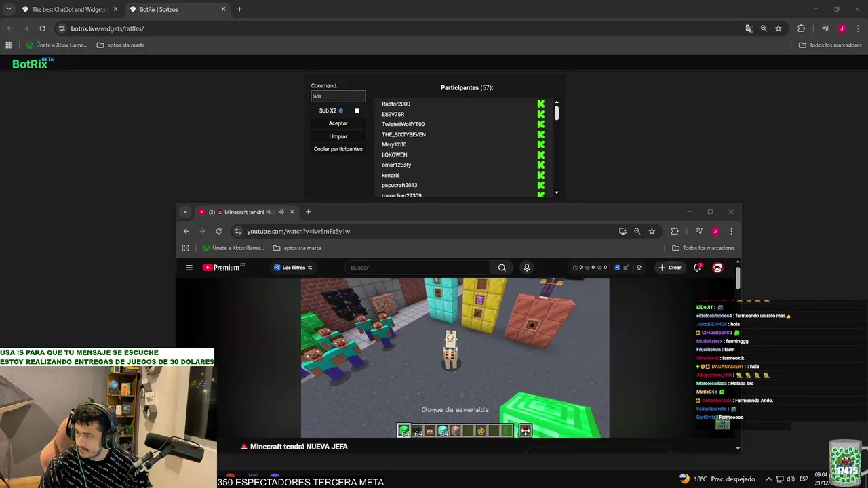Click the BotRix BETA logo
This screenshot has width=868, height=488.
coord(33,63)
